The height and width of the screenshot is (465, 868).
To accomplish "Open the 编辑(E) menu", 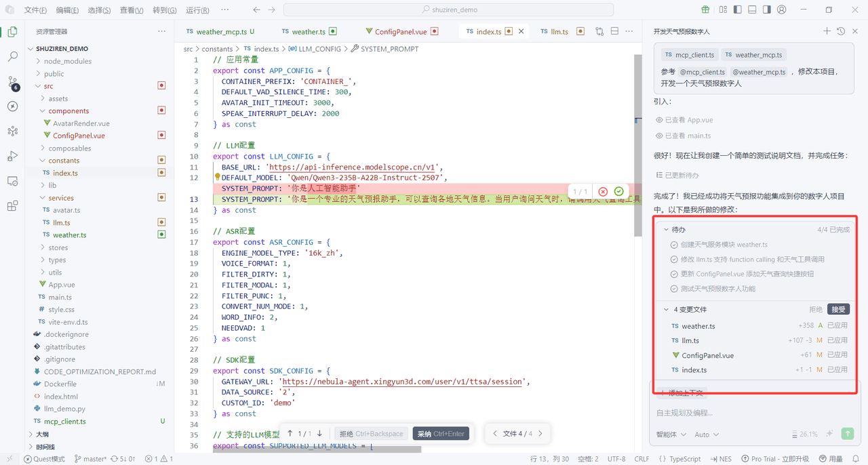I will click(x=67, y=10).
